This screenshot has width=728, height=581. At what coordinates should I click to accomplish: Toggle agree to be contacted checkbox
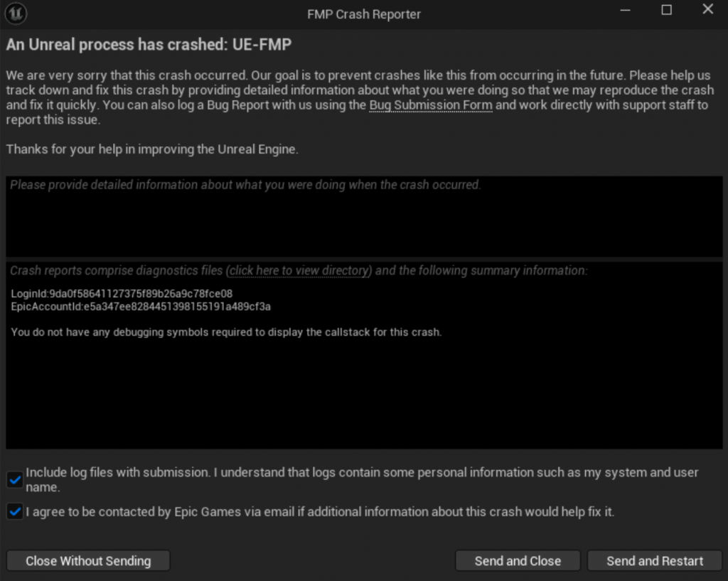(x=15, y=511)
